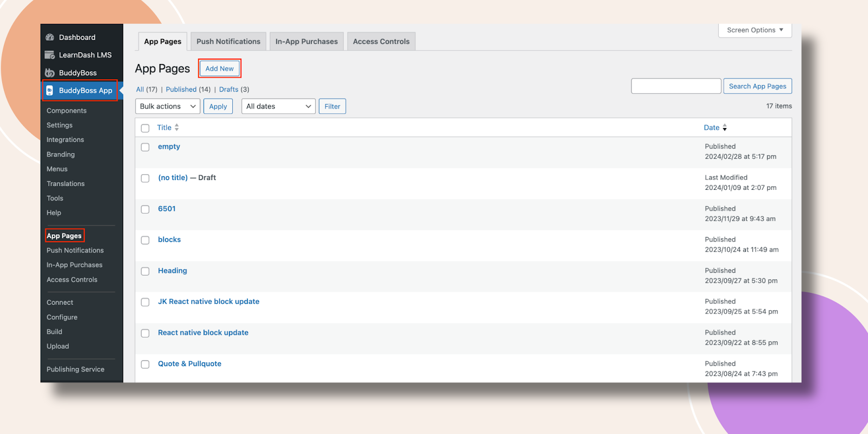Check 'JK React native block update' checkbox

tap(145, 302)
